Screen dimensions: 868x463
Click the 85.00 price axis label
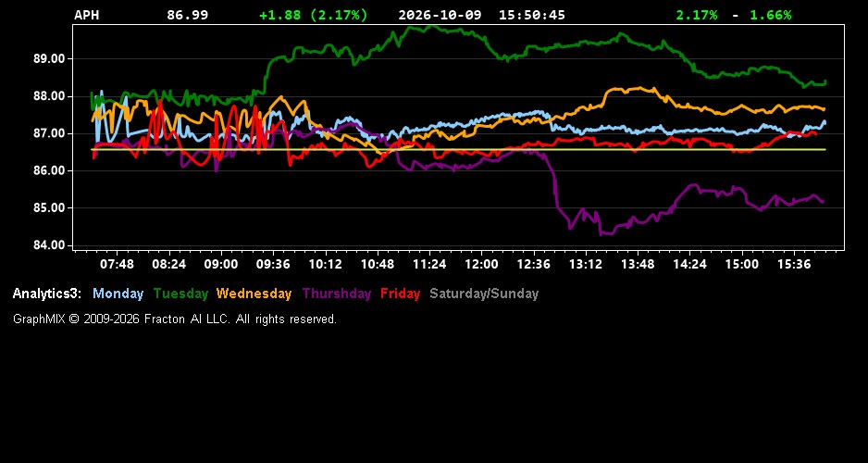pos(50,207)
